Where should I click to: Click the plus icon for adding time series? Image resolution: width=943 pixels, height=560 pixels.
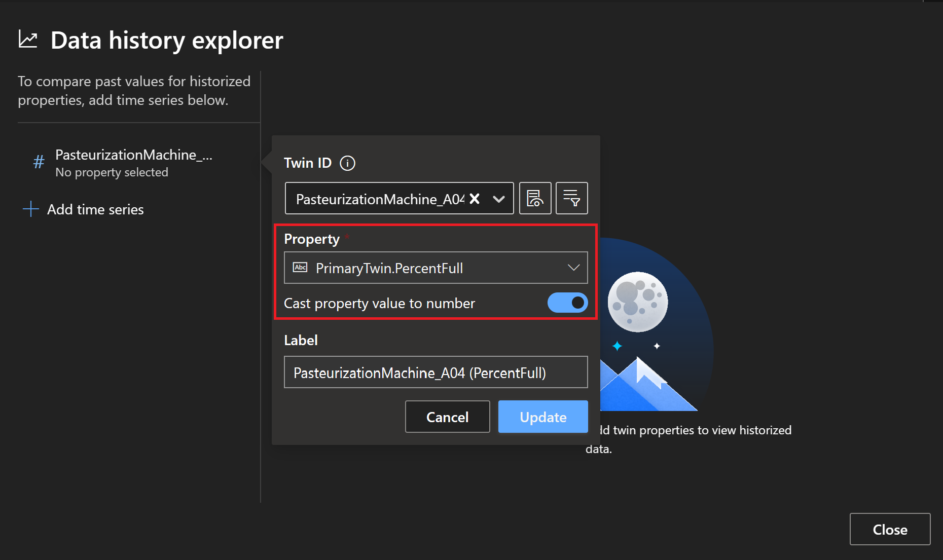(x=31, y=209)
